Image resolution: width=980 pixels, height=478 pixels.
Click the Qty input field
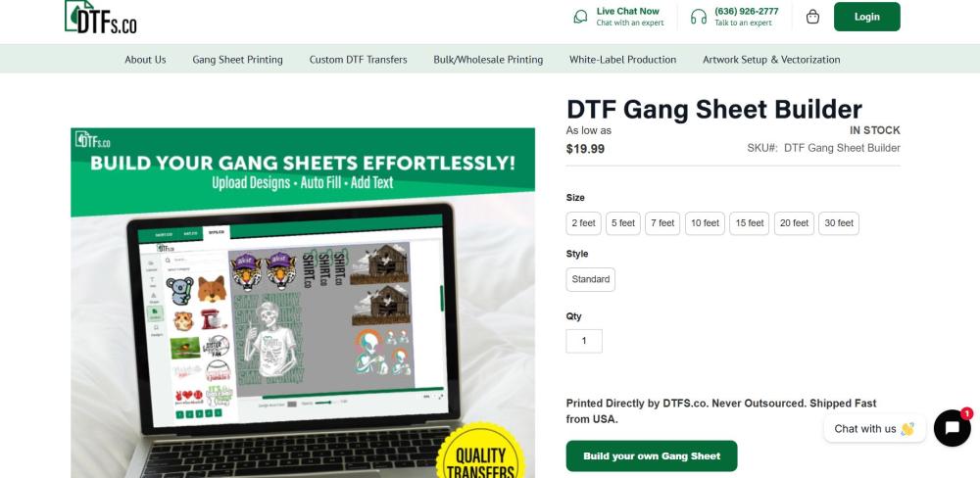coord(584,341)
